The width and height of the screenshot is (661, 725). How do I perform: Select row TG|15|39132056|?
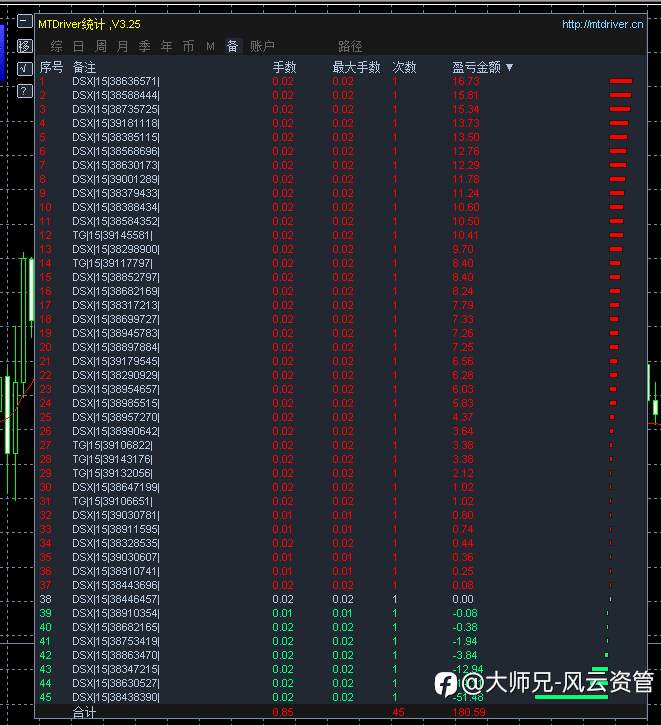(x=341, y=473)
